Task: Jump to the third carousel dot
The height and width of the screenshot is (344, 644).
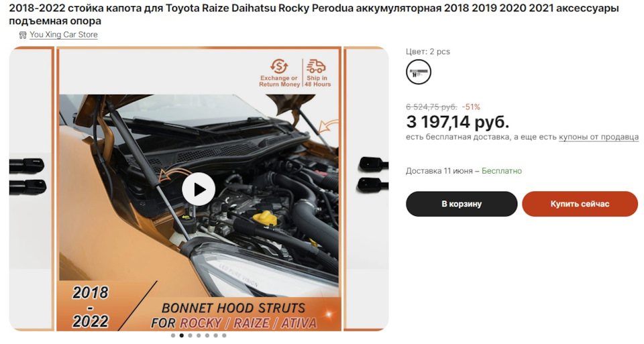Action: [x=190, y=336]
